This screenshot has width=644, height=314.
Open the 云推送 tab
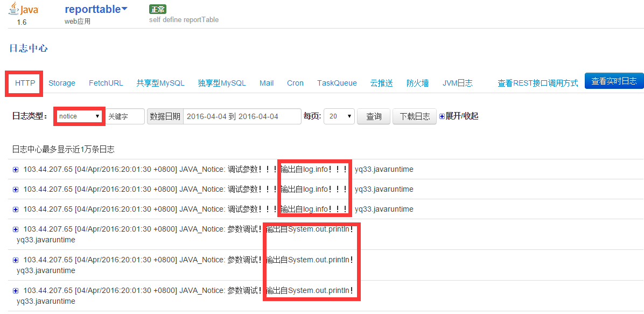(382, 83)
